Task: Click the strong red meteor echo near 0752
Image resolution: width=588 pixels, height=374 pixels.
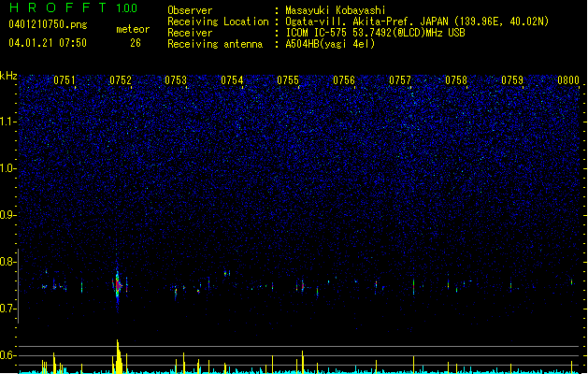Action: tap(118, 286)
